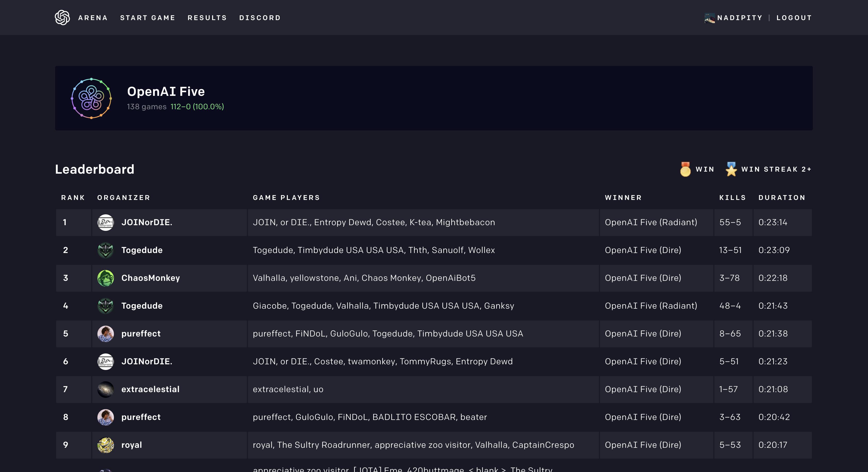Click the OpenAI logo in navbar
The height and width of the screenshot is (472, 868).
62,18
